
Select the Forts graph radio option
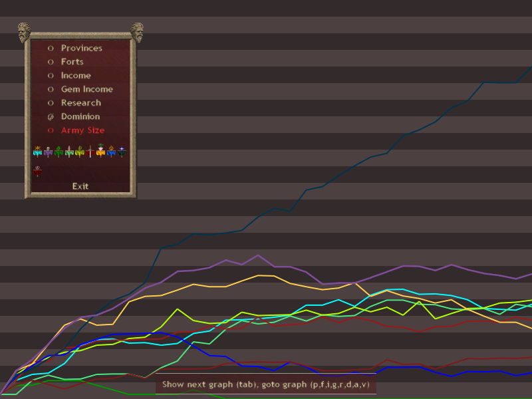pyautogui.click(x=65, y=62)
